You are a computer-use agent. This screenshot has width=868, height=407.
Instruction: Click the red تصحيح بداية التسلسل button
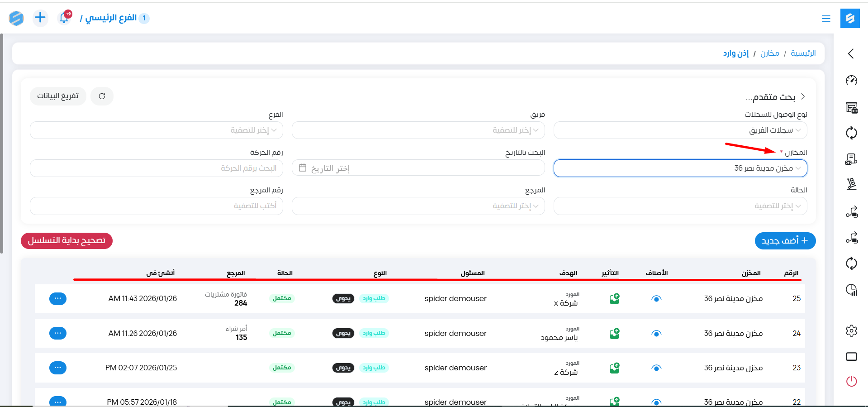(66, 241)
